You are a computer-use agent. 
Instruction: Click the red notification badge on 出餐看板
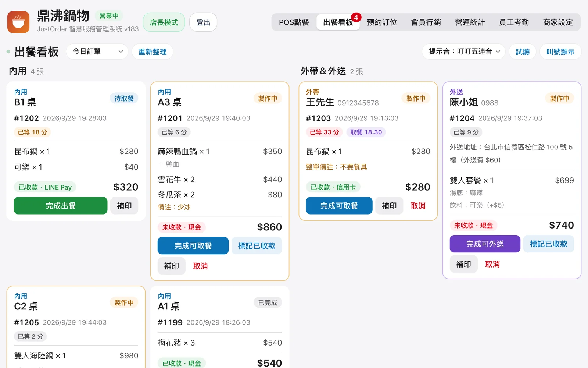356,17
